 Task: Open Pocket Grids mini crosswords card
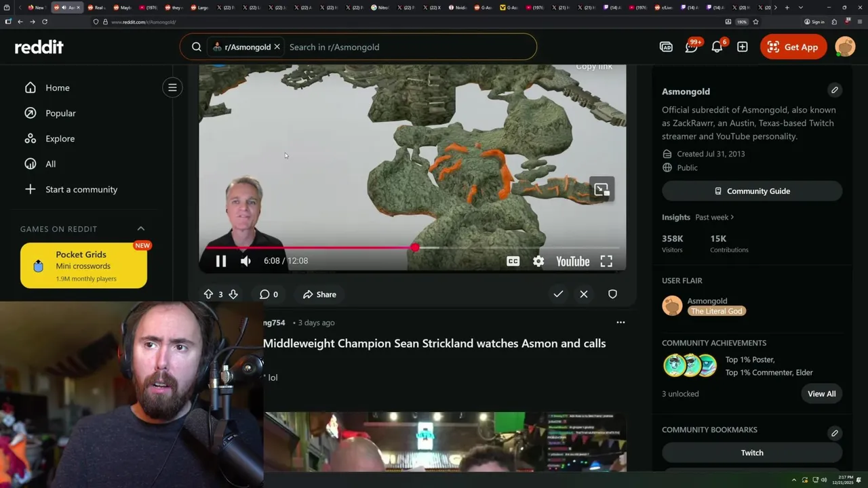click(x=83, y=266)
